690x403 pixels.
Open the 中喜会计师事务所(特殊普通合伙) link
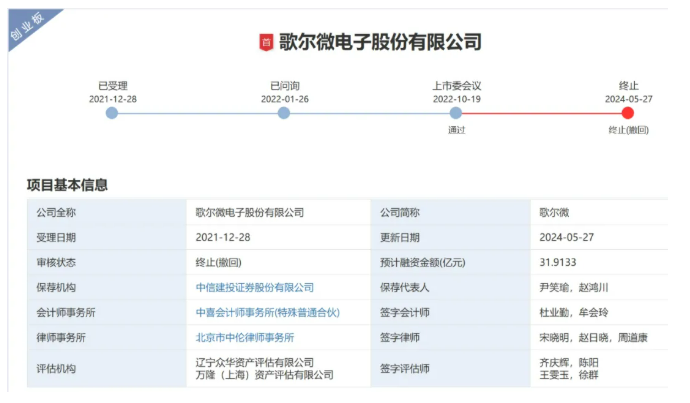pos(268,313)
